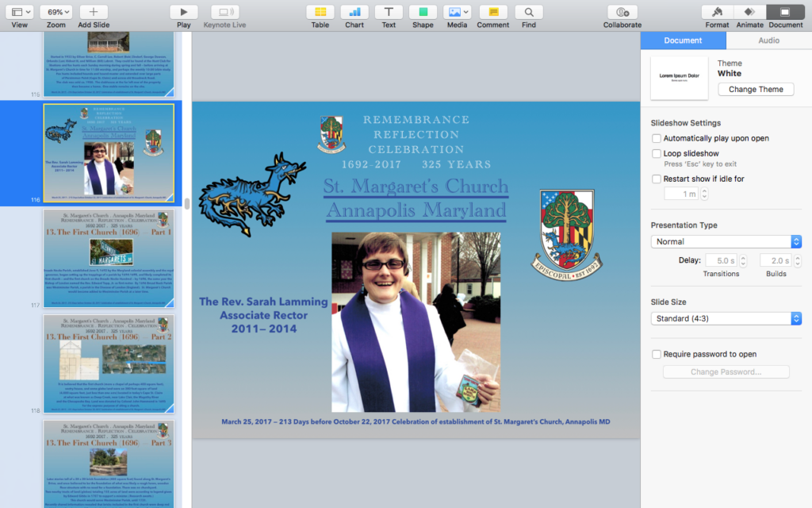Click the St. Margaret's Church title text
The image size is (812, 508).
point(416,187)
